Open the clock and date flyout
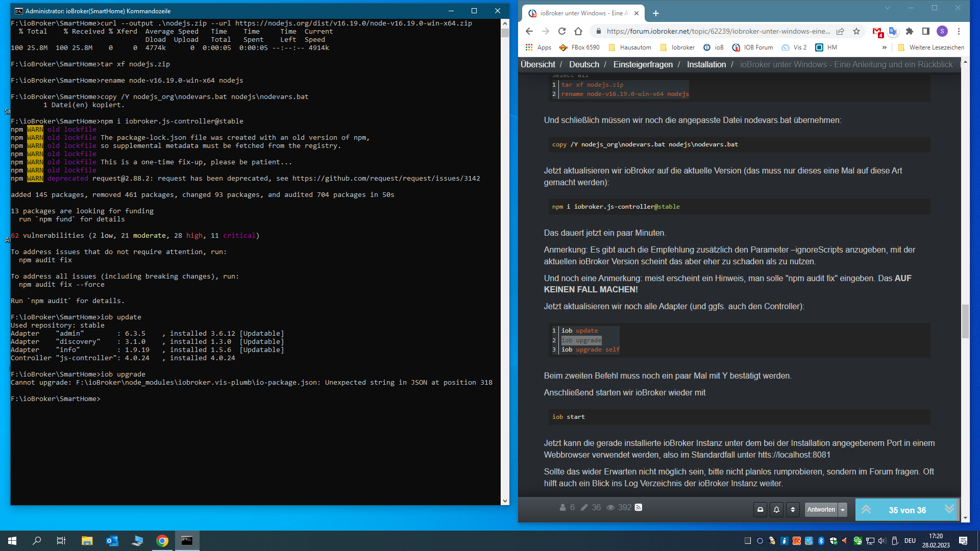980x551 pixels. click(936, 541)
